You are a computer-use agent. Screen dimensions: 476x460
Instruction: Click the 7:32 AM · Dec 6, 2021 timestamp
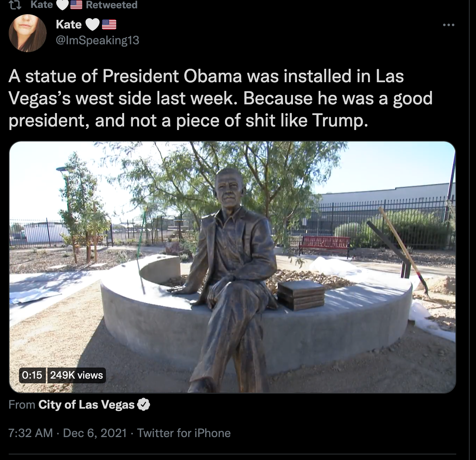click(68, 433)
